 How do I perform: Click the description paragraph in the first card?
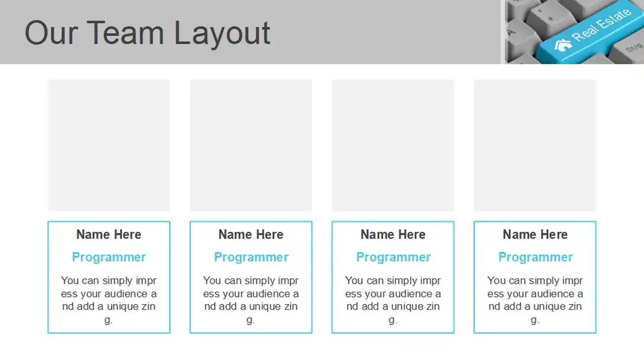coord(109,300)
